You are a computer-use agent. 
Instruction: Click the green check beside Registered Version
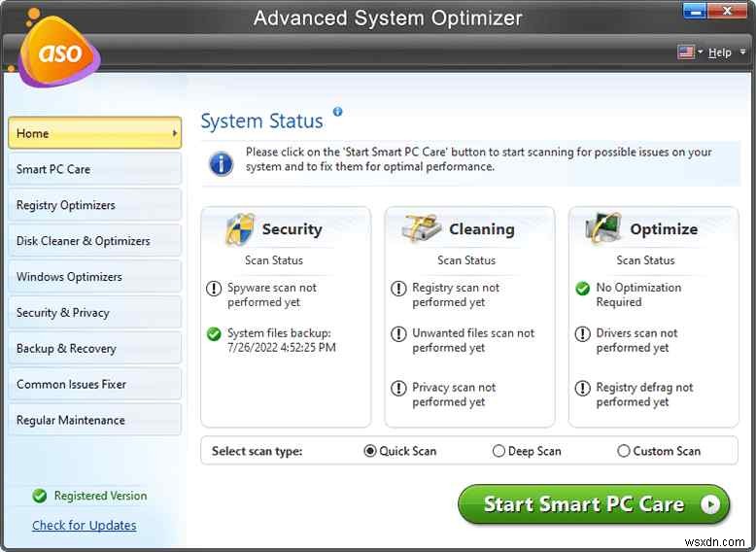[x=40, y=496]
